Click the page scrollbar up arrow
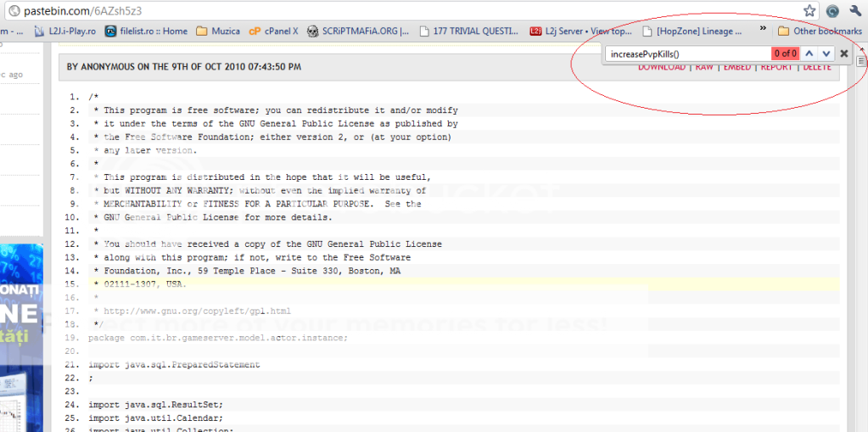This screenshot has width=868, height=432. coord(861,50)
